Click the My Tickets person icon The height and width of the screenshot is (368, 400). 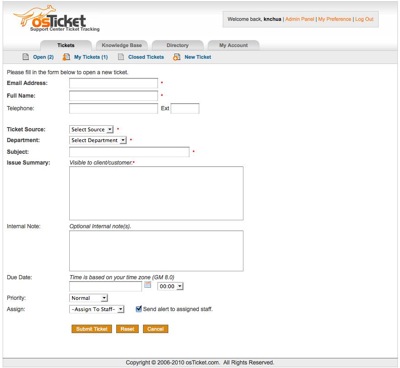pyautogui.click(x=67, y=57)
